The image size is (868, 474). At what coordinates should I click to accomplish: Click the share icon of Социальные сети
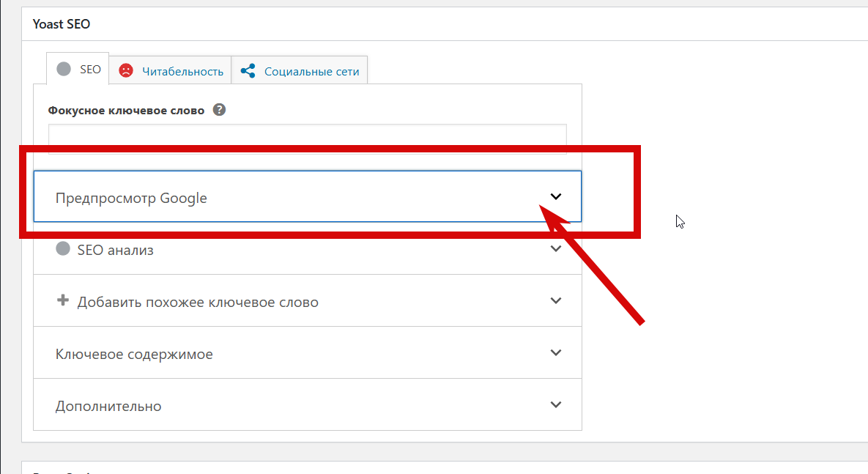248,71
